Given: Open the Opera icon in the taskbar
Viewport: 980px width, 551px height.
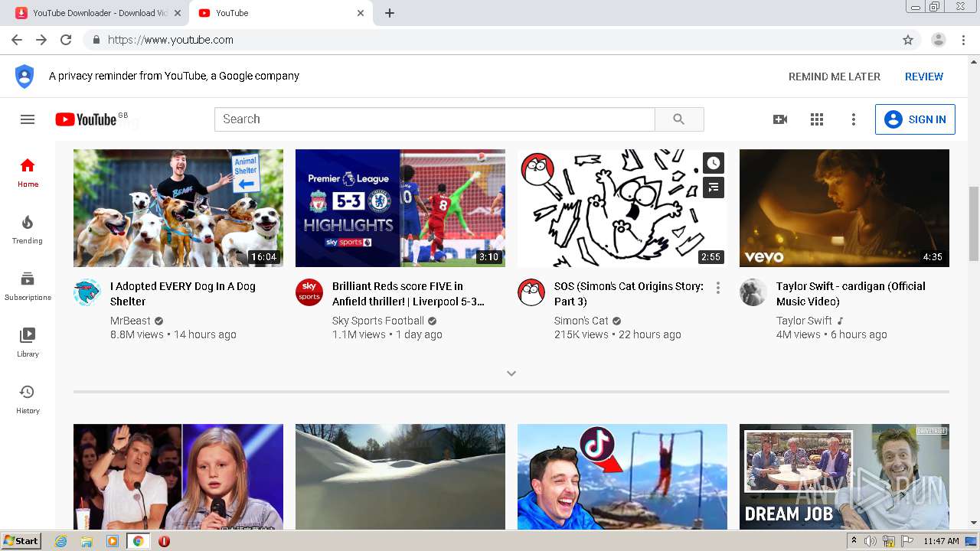Looking at the screenshot, I should [164, 541].
